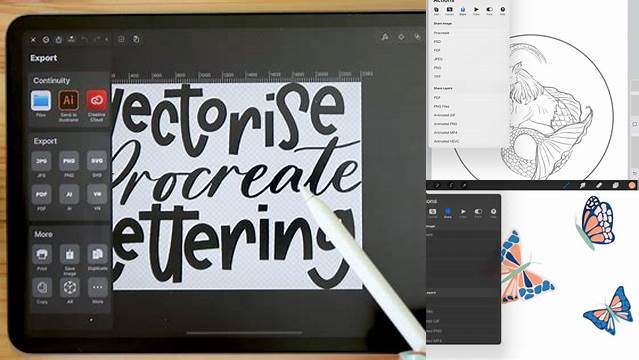Open the Files folder icon under Continuity
Screen dimensions: 639x360
point(41,100)
